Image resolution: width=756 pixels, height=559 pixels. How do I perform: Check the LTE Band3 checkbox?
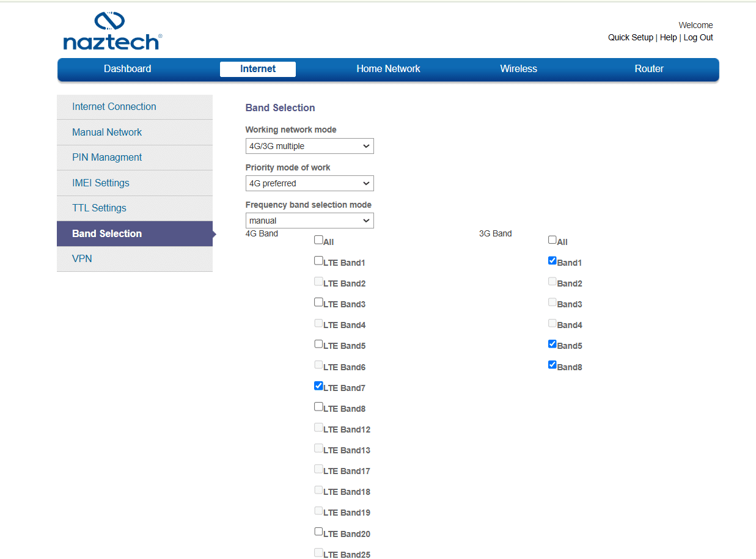(x=318, y=302)
